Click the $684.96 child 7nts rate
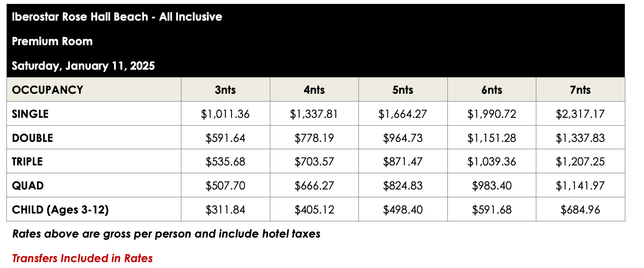644x268 pixels. [580, 210]
